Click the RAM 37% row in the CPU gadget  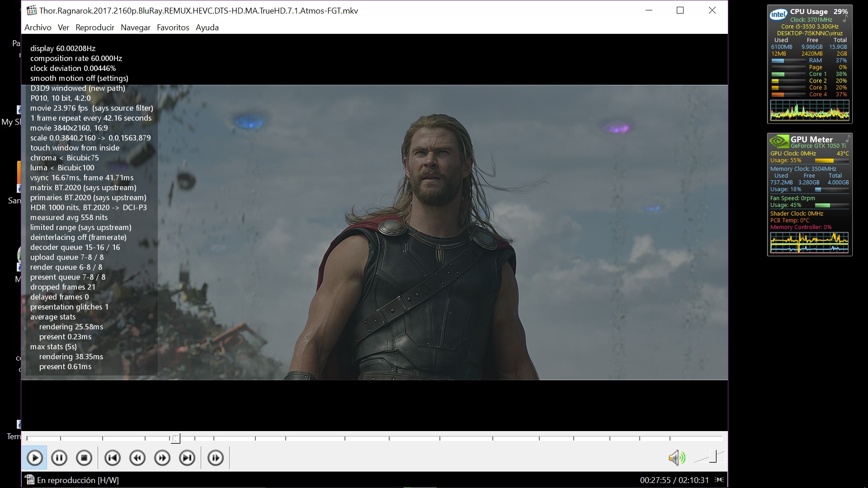point(809,61)
